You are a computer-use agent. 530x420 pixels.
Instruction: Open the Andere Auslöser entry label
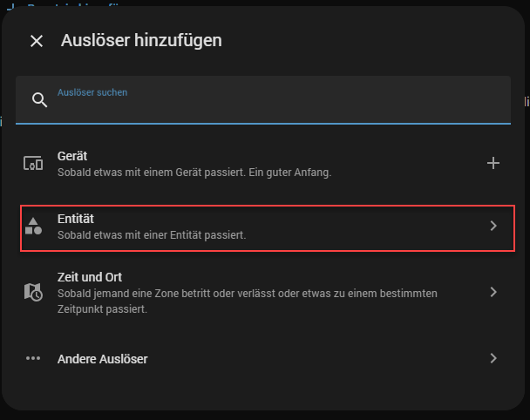pyautogui.click(x=102, y=358)
